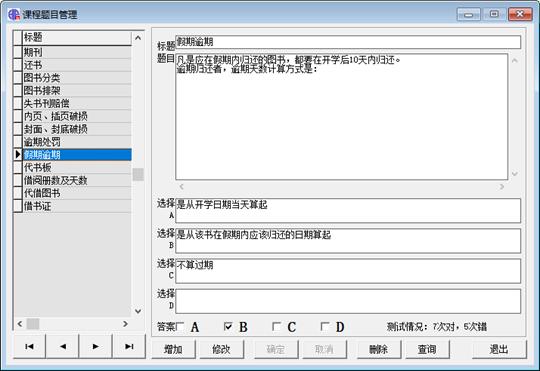Click row selector beside 期刊
The height and width of the screenshot is (371, 540).
click(x=18, y=52)
